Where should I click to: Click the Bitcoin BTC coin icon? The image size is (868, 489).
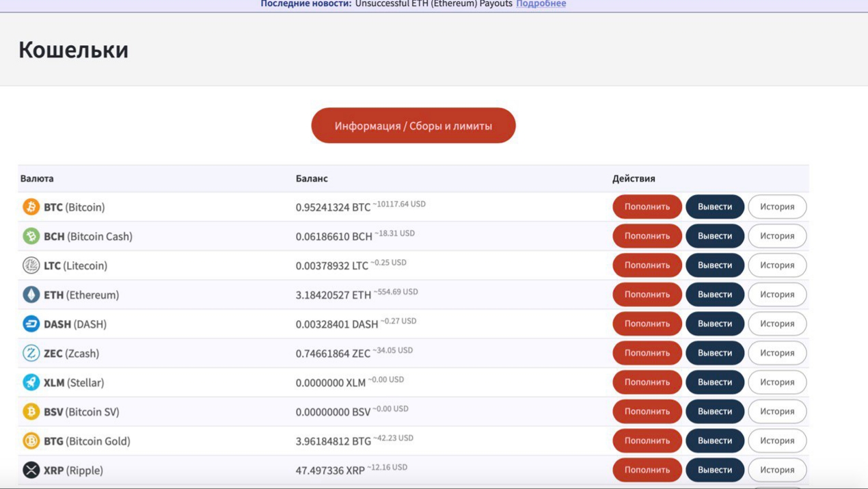(x=31, y=207)
